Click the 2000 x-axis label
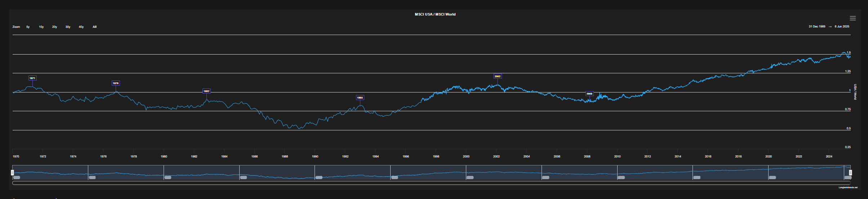Viewport: 868px width, 199px height. tap(466, 156)
